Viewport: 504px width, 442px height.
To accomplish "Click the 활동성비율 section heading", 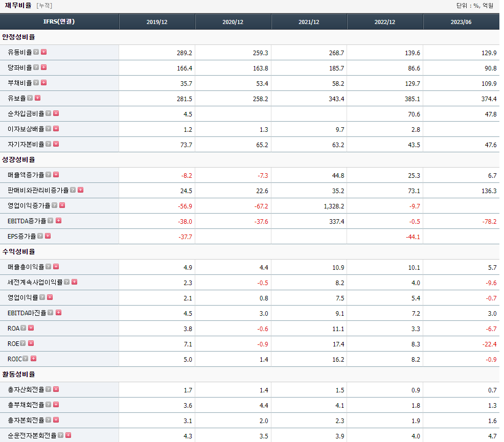I will coord(18,374).
